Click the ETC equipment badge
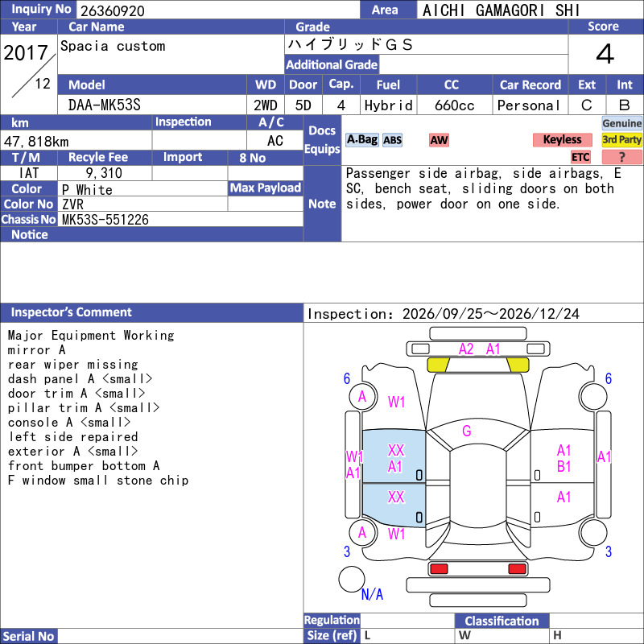The image size is (644, 644). [x=580, y=157]
